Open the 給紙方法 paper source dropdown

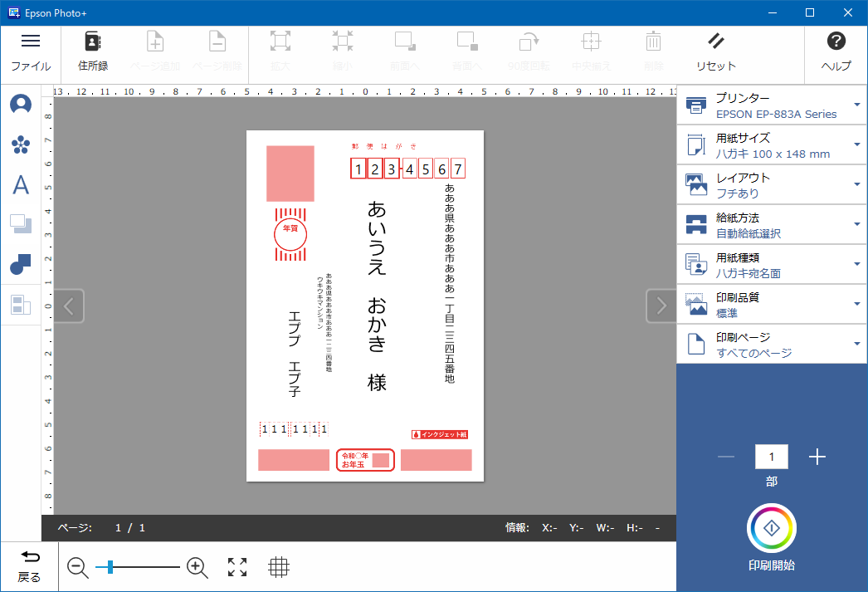point(772,225)
